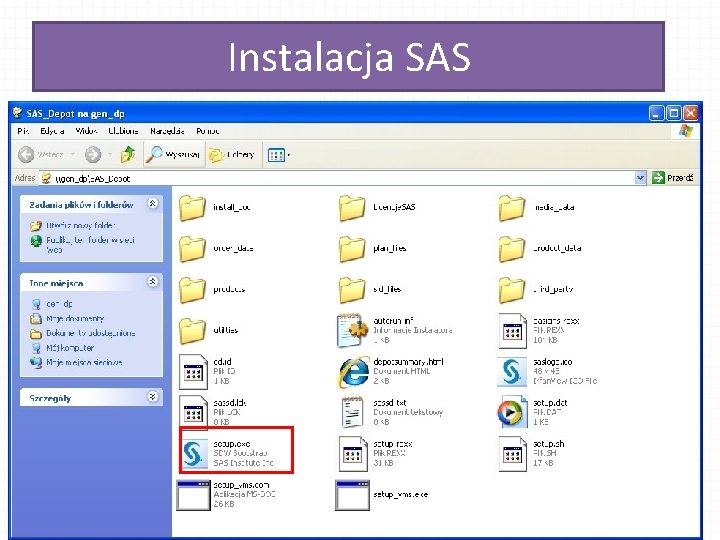Open the Views toolbar dropdown

pos(278,155)
